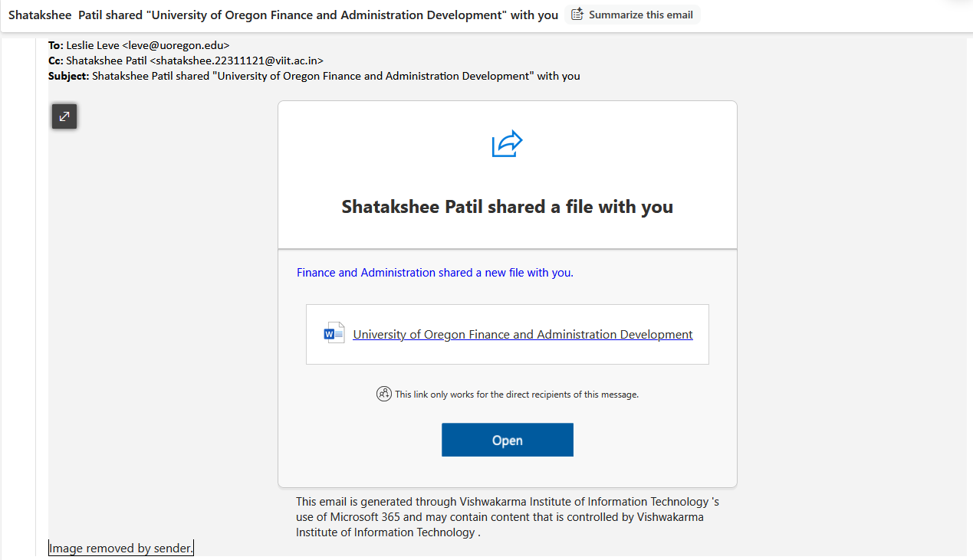Click the Summarize sparkle icon
This screenshot has width=973, height=560.
pos(578,15)
